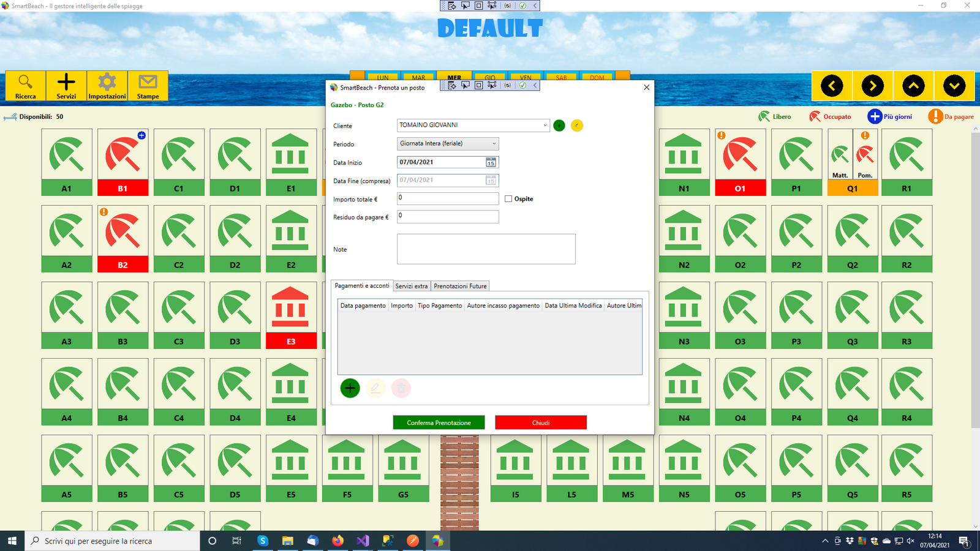Click inside the Note text area

pyautogui.click(x=486, y=249)
